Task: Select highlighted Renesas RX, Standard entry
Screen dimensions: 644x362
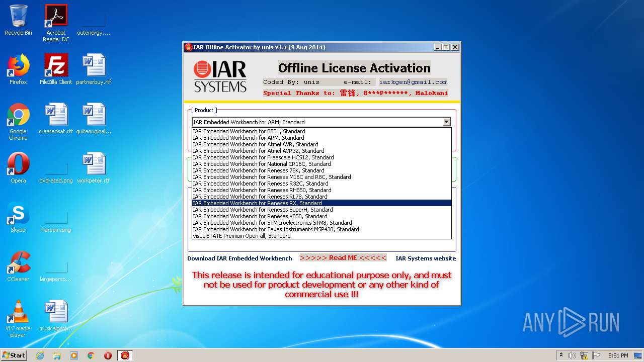Action: (321, 203)
